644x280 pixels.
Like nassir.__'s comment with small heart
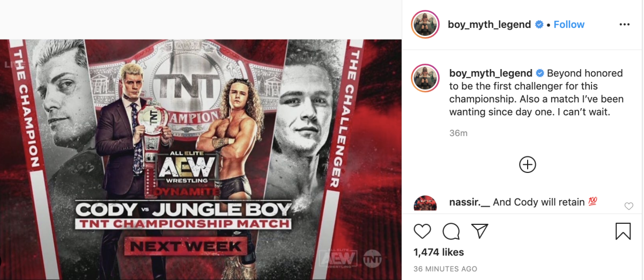(629, 206)
